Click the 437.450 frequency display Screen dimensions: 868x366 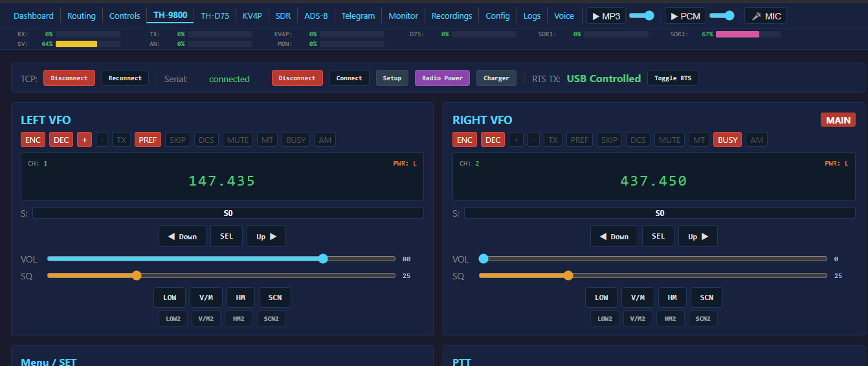click(654, 181)
